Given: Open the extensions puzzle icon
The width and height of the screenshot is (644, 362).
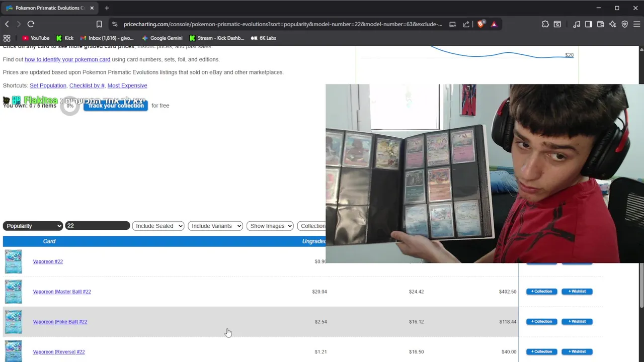Looking at the screenshot, I should (x=545, y=24).
